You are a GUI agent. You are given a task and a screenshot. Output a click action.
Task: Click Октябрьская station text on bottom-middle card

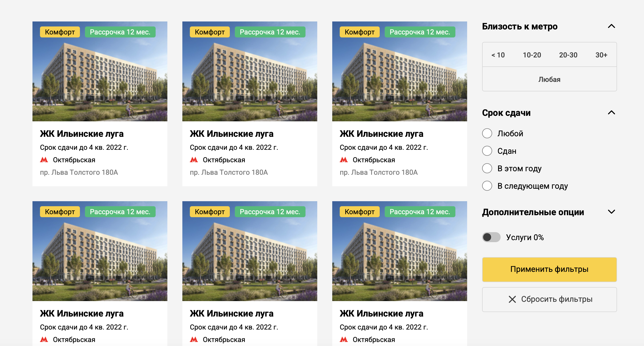coord(224,339)
